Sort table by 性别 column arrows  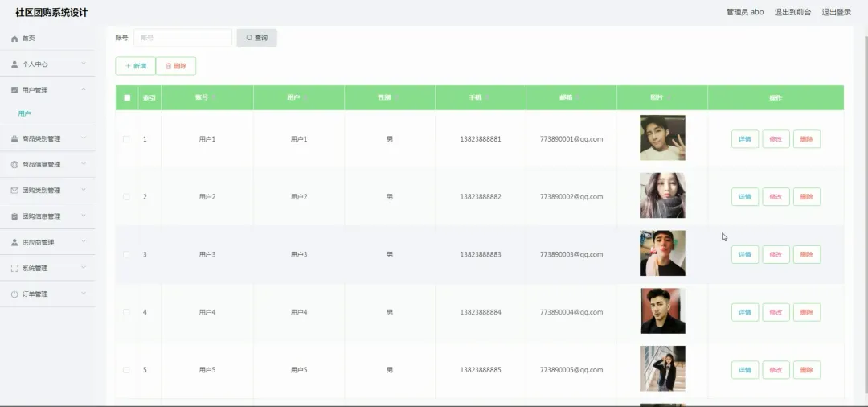[395, 97]
